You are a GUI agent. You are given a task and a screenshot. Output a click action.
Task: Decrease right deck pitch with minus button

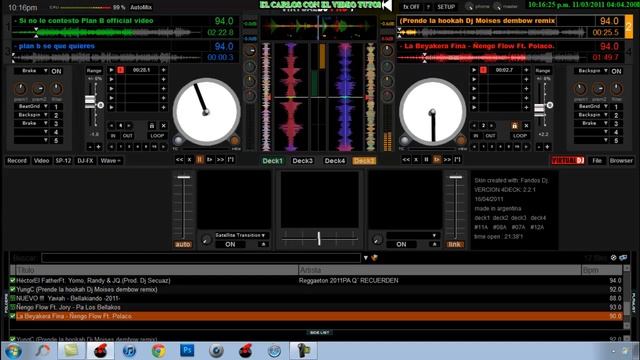539,147
